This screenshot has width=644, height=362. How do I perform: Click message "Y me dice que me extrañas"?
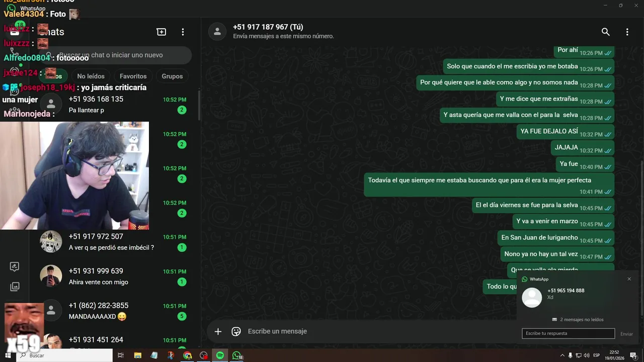(x=555, y=99)
